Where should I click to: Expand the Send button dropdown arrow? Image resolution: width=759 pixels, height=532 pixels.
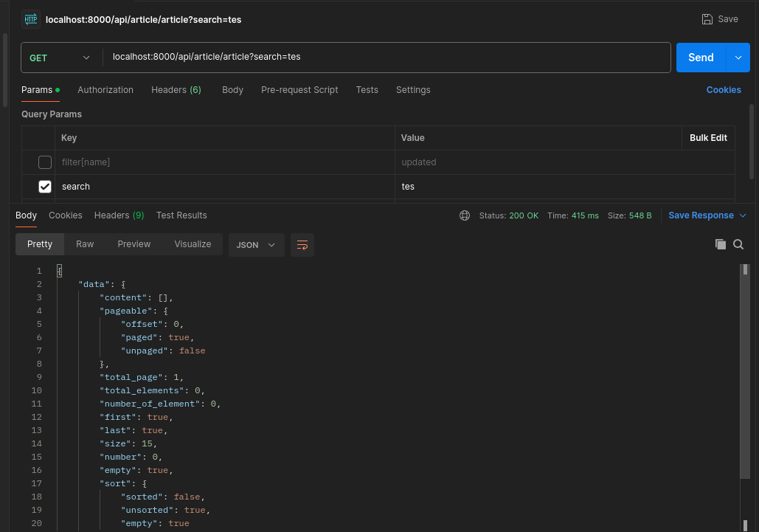point(738,58)
